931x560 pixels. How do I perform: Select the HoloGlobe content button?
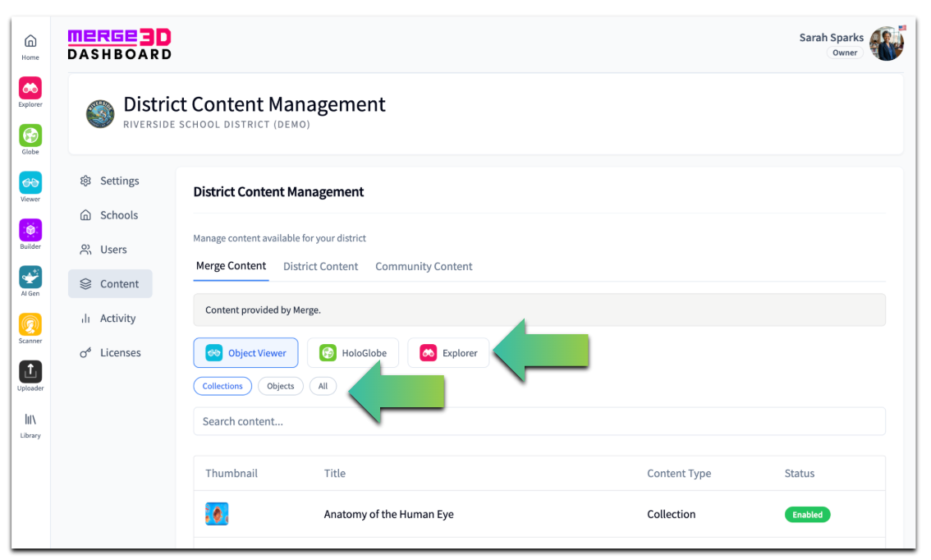tap(353, 353)
